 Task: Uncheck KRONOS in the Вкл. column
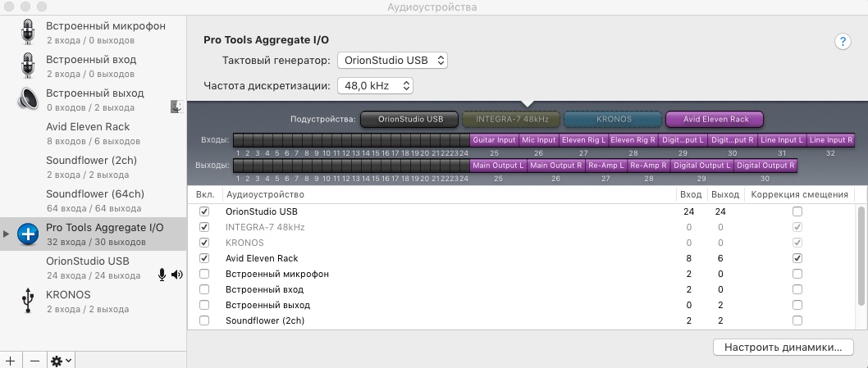coord(204,243)
